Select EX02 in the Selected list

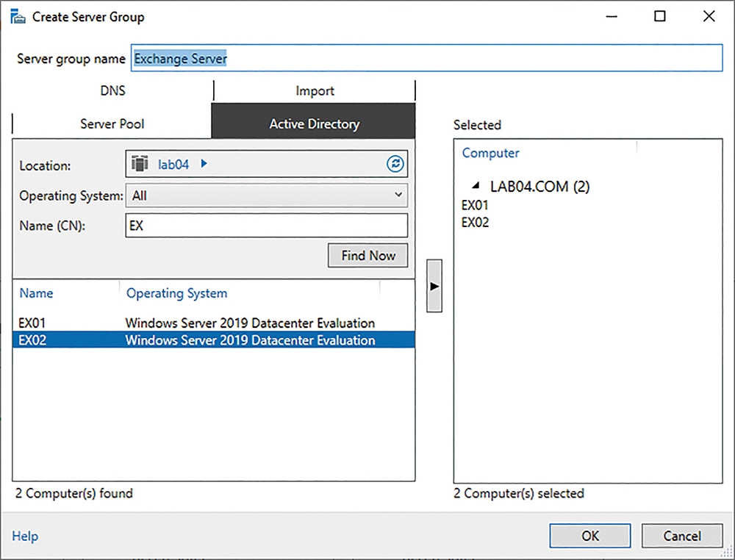(475, 222)
